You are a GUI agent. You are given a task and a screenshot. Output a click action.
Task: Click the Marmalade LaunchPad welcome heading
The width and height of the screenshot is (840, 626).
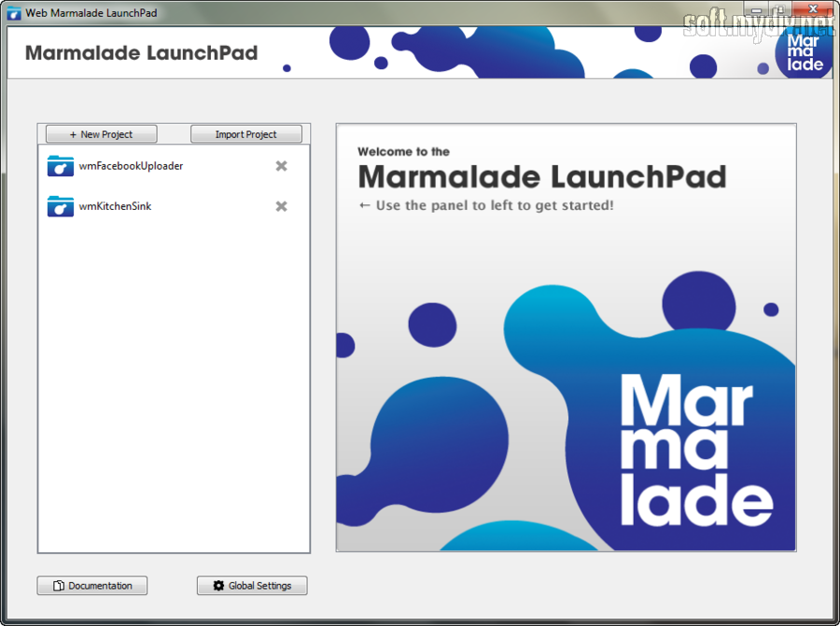[x=541, y=176]
